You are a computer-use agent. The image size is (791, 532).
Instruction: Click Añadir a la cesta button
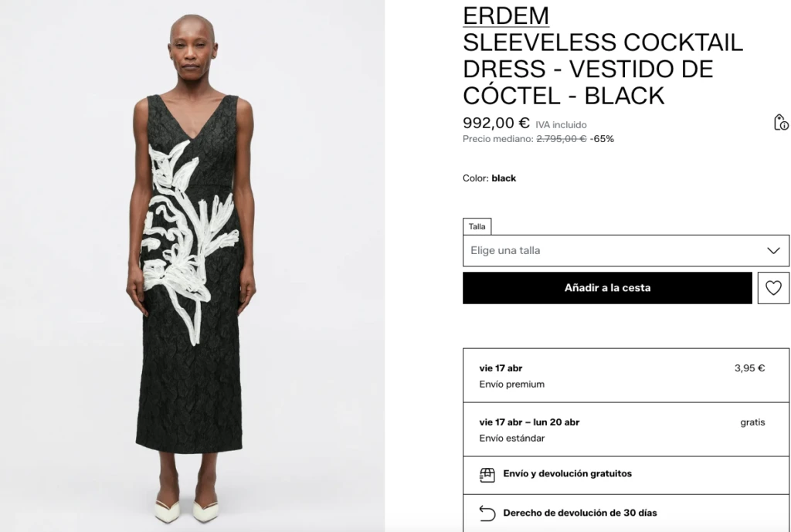point(607,288)
